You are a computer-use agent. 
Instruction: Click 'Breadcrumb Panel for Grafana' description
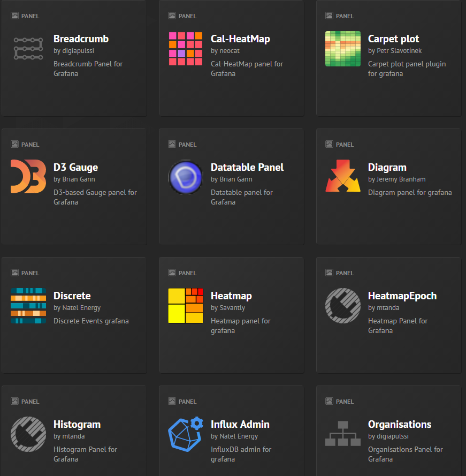88,69
